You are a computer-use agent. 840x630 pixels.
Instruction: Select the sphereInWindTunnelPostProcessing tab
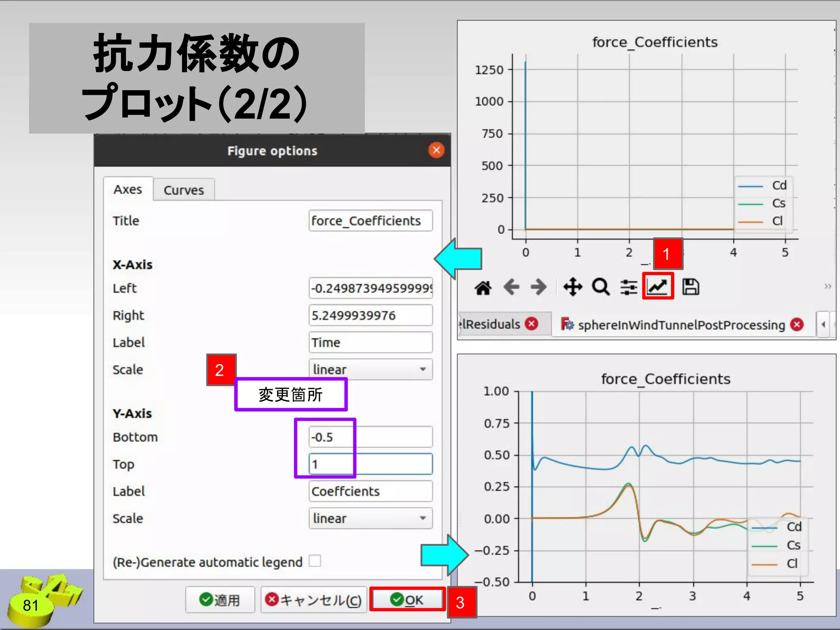pyautogui.click(x=681, y=325)
